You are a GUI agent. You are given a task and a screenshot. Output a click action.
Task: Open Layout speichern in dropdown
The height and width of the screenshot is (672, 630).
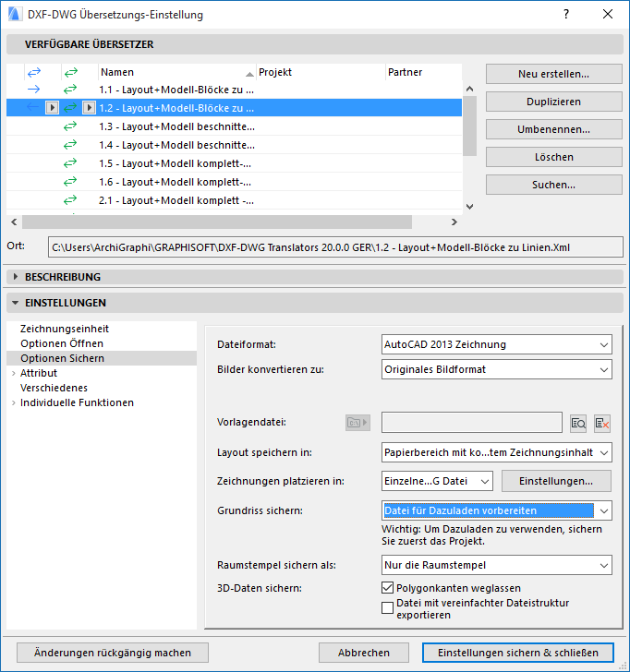pos(497,452)
